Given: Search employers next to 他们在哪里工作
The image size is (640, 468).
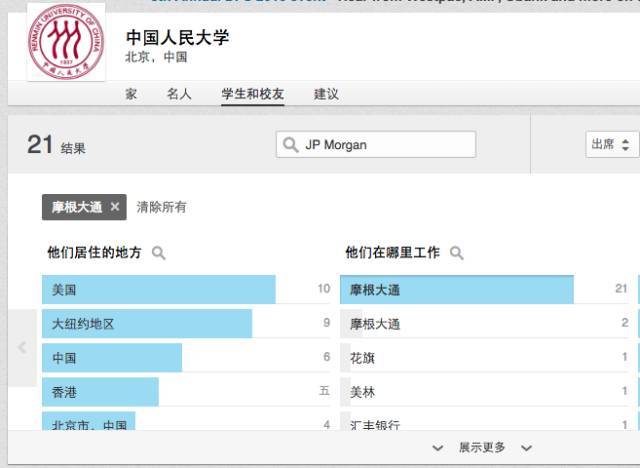Looking at the screenshot, I should pyautogui.click(x=456, y=253).
